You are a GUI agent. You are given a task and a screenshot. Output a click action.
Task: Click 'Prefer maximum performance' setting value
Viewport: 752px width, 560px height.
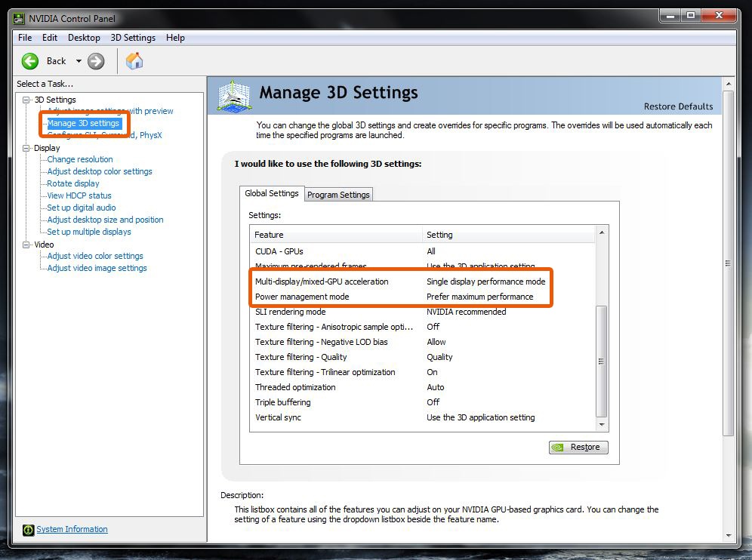(479, 297)
